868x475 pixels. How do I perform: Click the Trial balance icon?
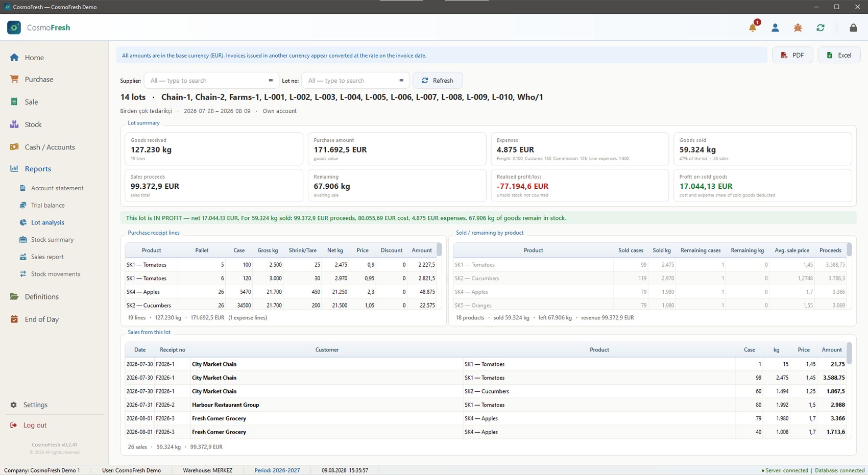(23, 205)
